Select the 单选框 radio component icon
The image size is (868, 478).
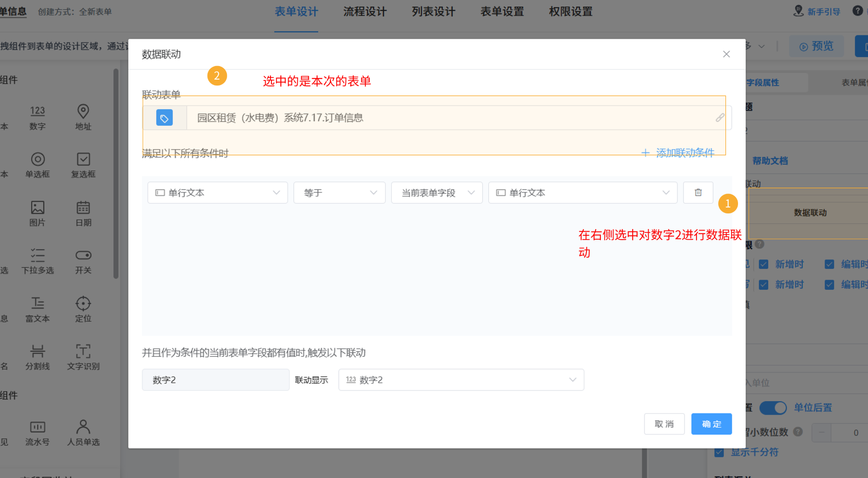click(38, 159)
